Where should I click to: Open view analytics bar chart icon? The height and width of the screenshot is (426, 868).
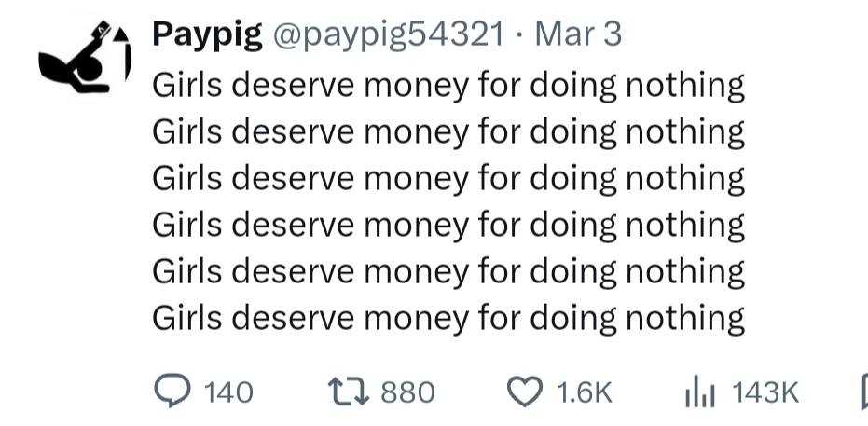698,392
